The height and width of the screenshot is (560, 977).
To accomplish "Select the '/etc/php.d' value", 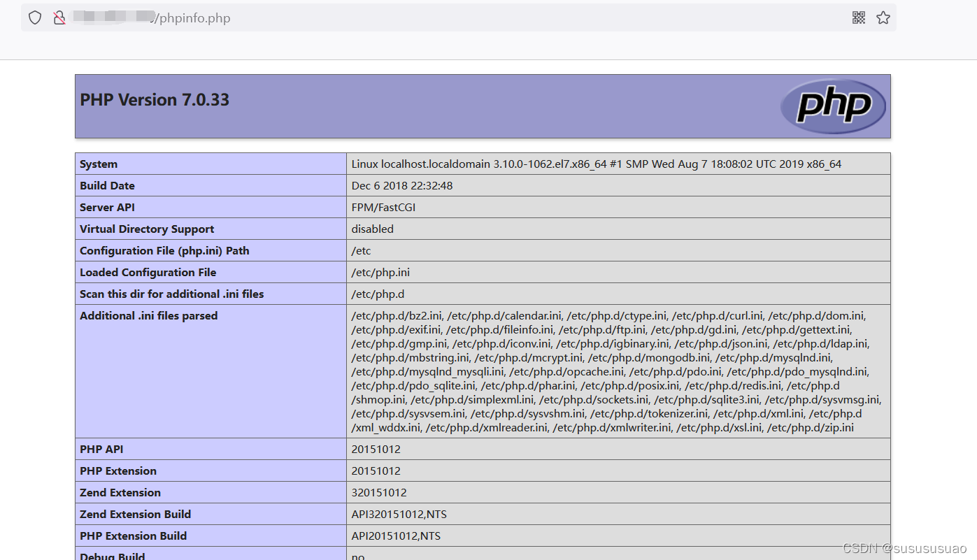I will point(378,294).
